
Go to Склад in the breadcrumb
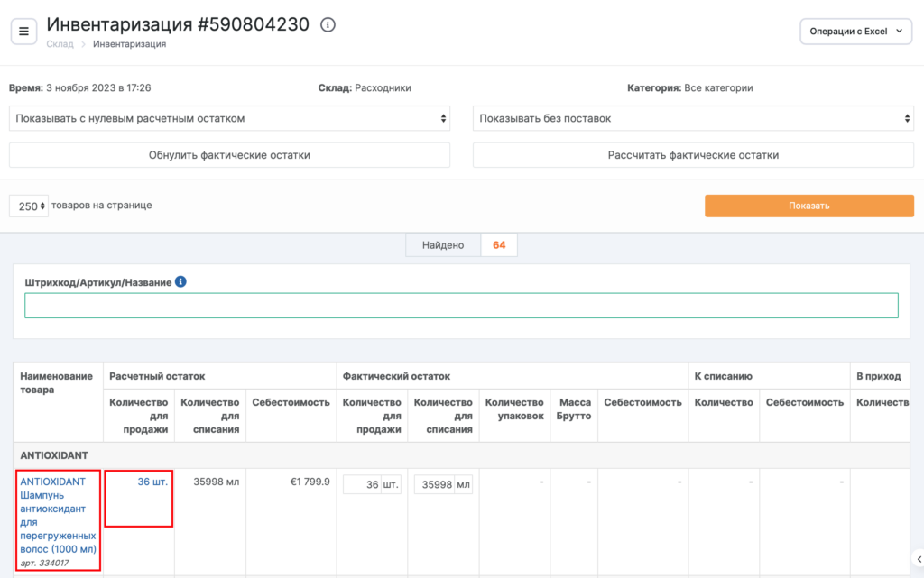60,44
